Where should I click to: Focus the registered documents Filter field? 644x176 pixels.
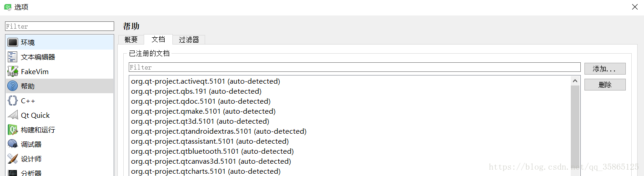tap(355, 67)
